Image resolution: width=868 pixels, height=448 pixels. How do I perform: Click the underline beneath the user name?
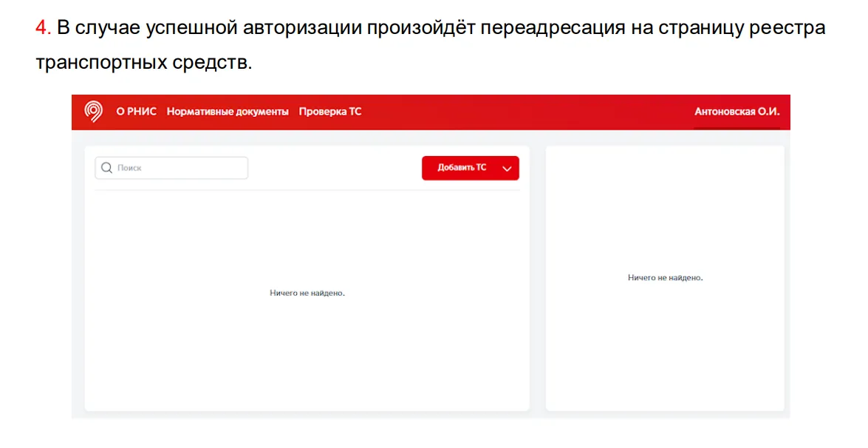coord(737,128)
